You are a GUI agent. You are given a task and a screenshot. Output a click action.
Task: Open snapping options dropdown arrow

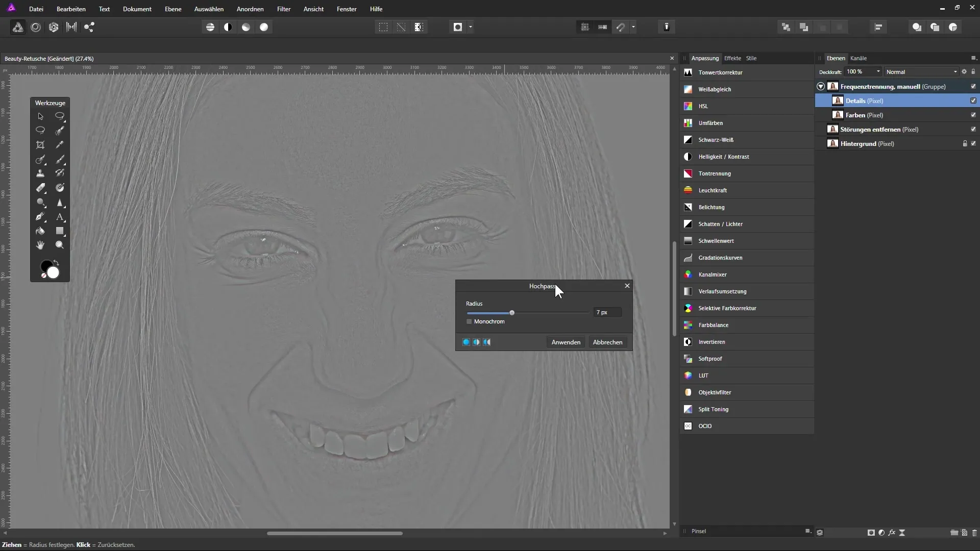[x=633, y=27]
